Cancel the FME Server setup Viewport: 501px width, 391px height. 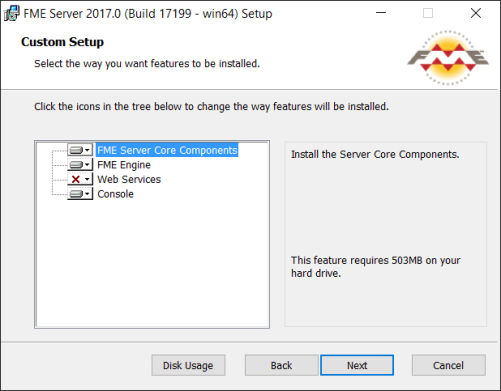pos(448,365)
